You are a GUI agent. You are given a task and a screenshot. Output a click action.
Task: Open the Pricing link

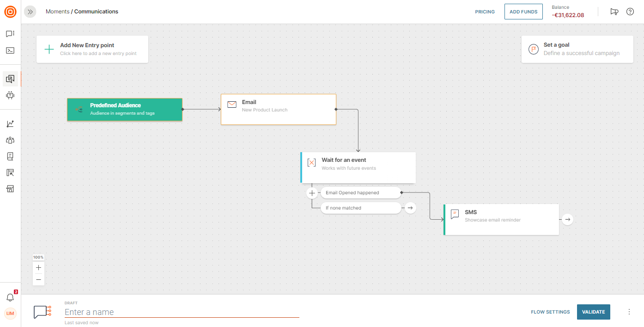pos(485,12)
